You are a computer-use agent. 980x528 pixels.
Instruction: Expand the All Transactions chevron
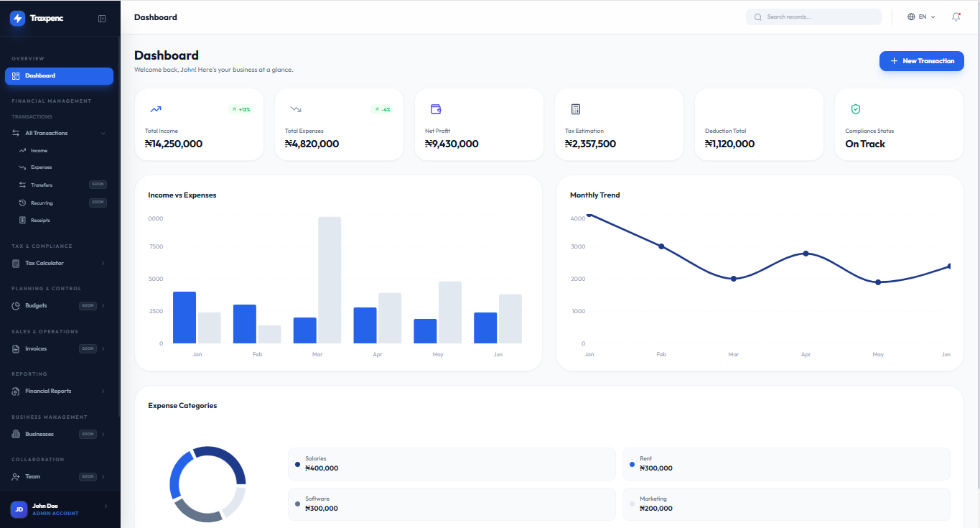pyautogui.click(x=103, y=133)
